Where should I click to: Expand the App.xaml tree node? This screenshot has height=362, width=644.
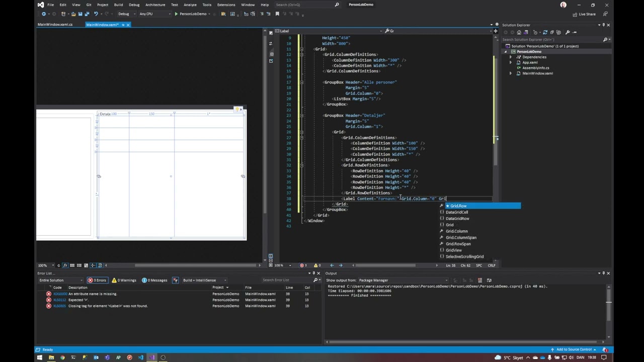point(511,62)
